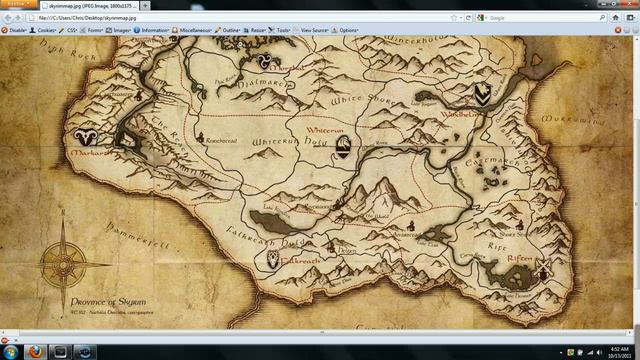Viewport: 640px width, 360px height.
Task: Click the network signal tray icon
Action: tap(590, 352)
